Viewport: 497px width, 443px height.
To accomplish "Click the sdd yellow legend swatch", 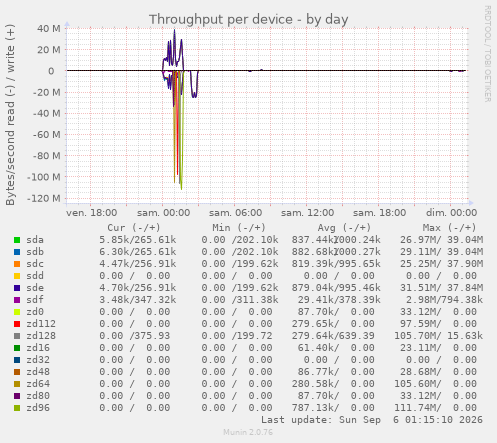I will (17, 276).
